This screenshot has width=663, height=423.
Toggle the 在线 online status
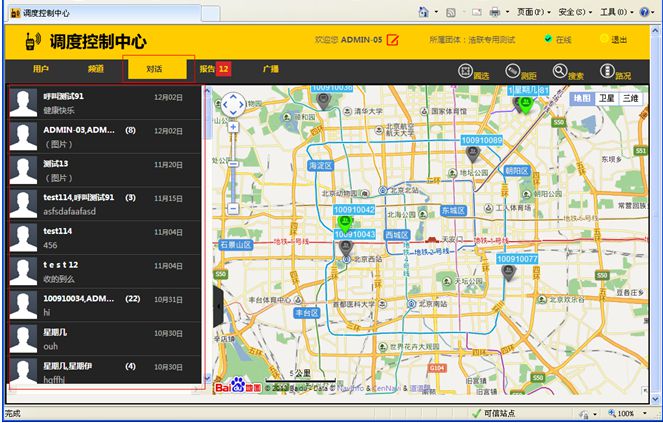(558, 39)
